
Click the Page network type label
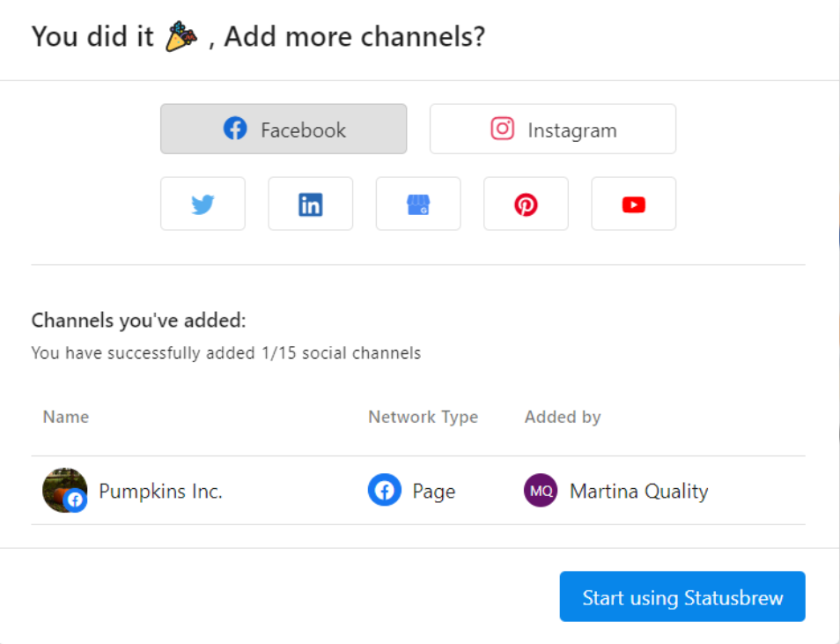[x=434, y=492]
